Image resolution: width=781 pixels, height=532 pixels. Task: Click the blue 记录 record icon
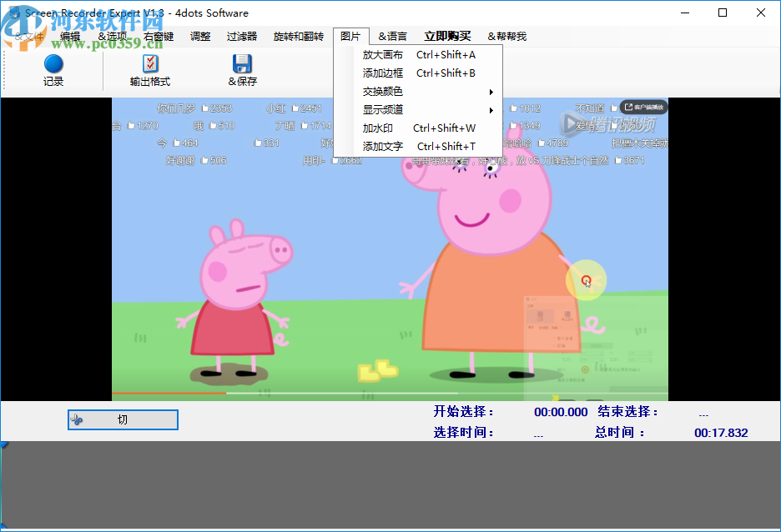(x=52, y=63)
